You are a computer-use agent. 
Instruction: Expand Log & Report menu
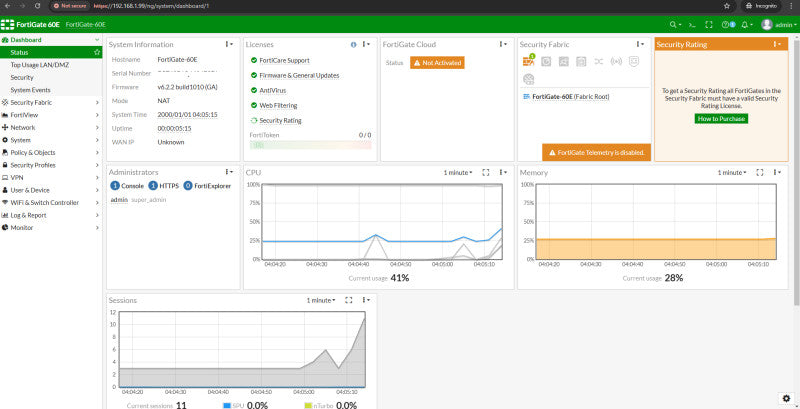click(51, 215)
